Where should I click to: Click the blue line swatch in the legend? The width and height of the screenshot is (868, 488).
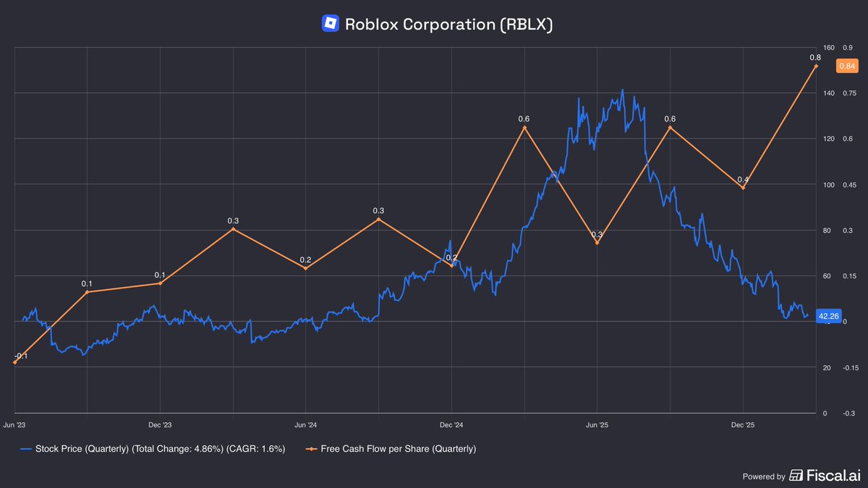(26, 449)
